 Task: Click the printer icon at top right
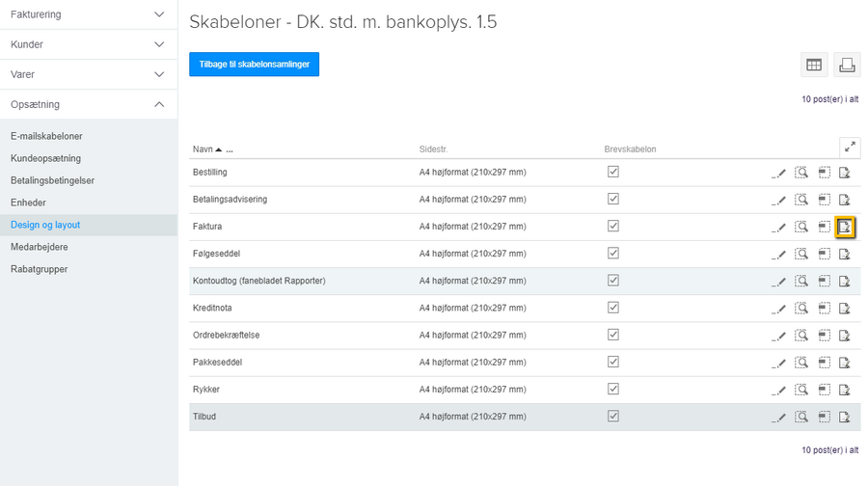[847, 65]
